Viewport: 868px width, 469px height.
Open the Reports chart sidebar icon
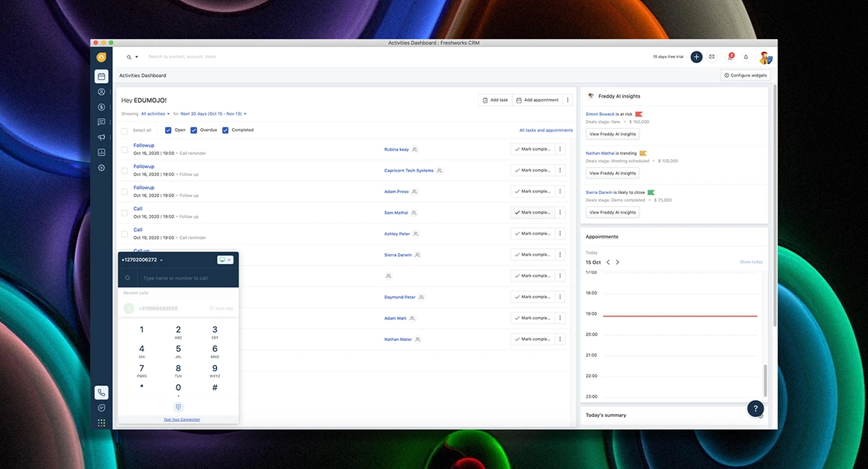[x=101, y=153]
